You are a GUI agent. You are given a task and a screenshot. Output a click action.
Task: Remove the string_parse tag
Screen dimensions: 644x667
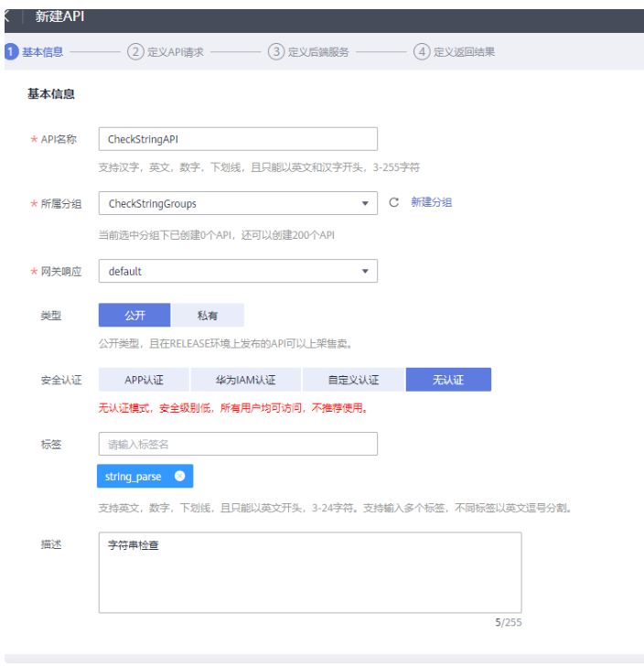tap(180, 476)
